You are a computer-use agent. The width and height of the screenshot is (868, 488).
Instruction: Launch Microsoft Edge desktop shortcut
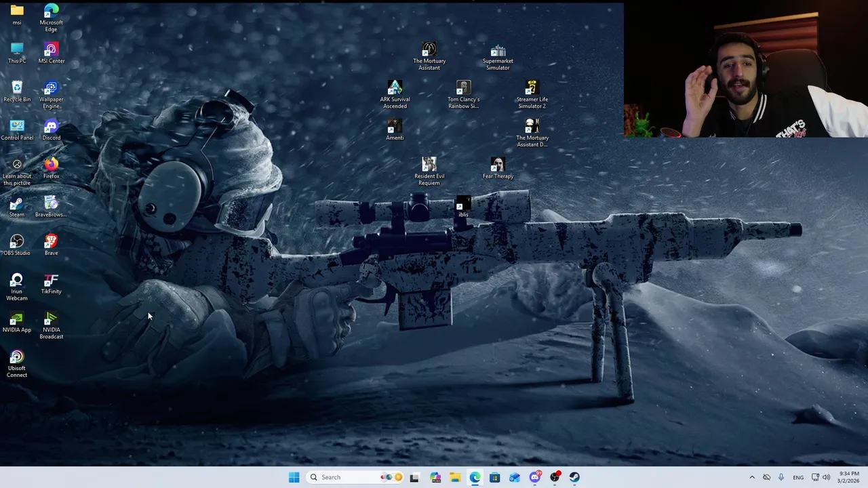click(51, 18)
